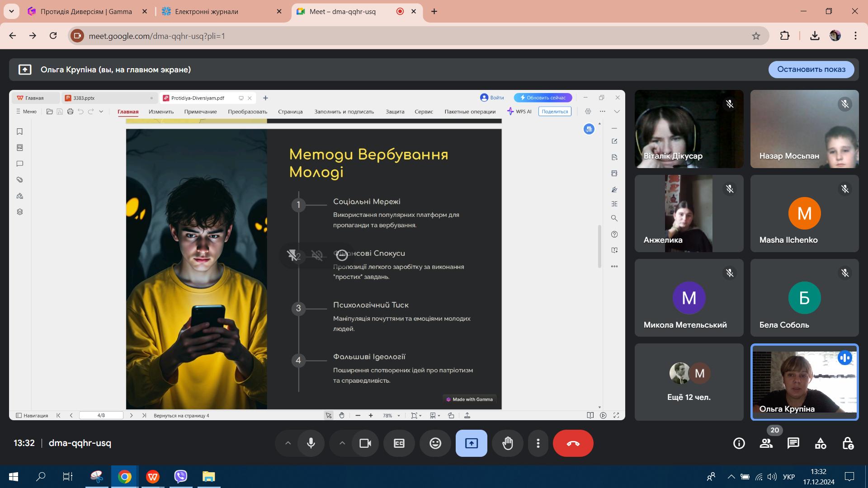The height and width of the screenshot is (488, 868).
Task: Click the browser address bar URL
Action: point(156,36)
